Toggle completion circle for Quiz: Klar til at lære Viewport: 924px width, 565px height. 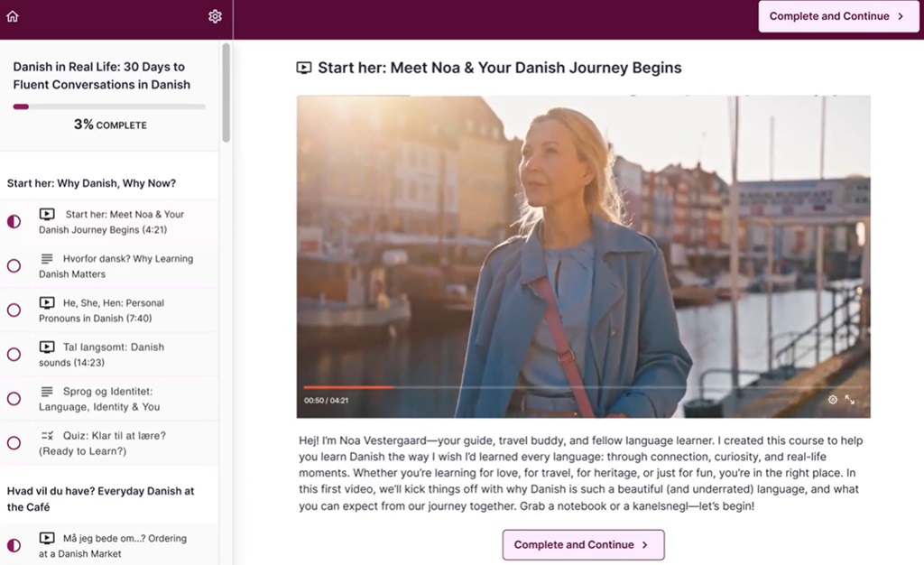click(x=14, y=443)
